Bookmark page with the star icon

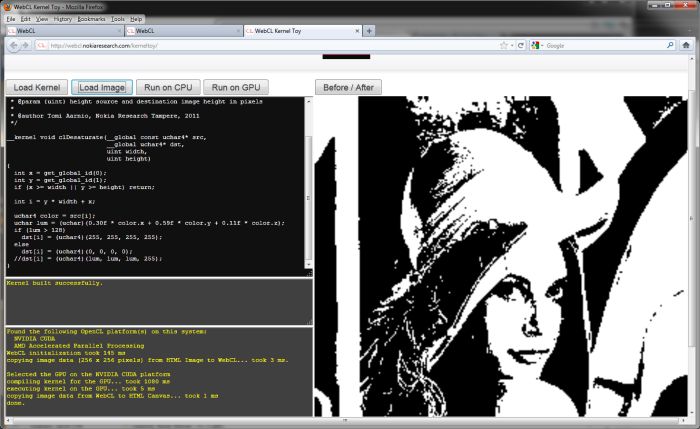(504, 46)
